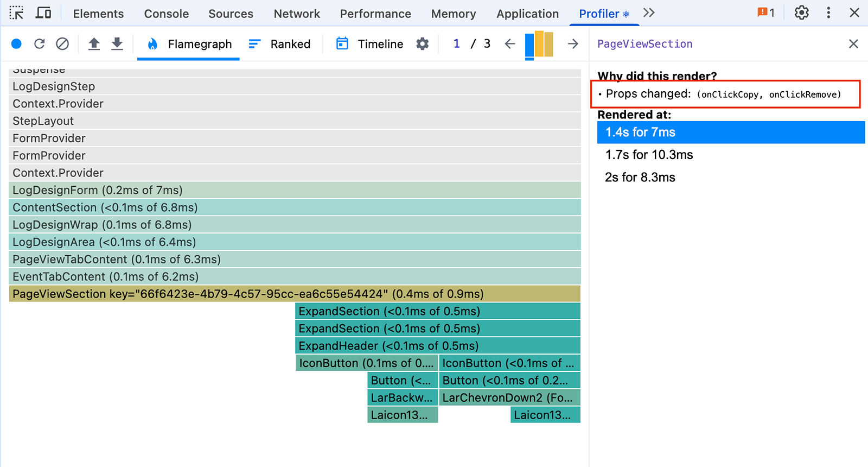Activate the inspect element picker icon
Viewport: 868px width, 467px height.
tap(17, 13)
